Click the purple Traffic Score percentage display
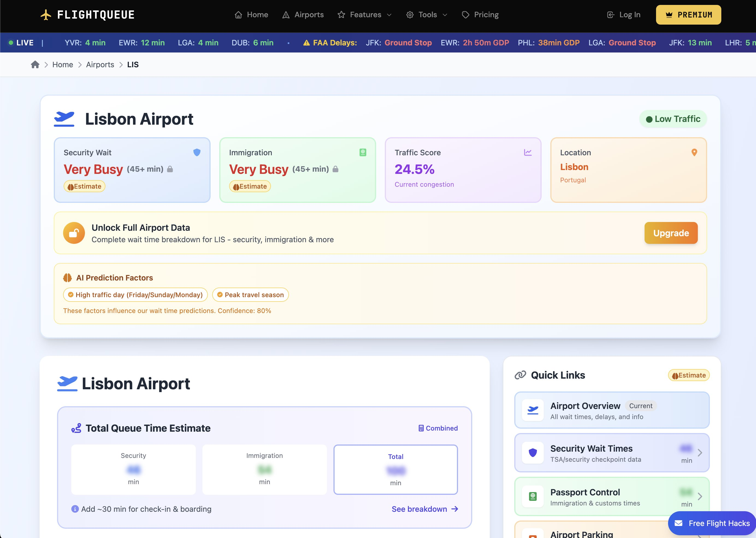 (414, 169)
